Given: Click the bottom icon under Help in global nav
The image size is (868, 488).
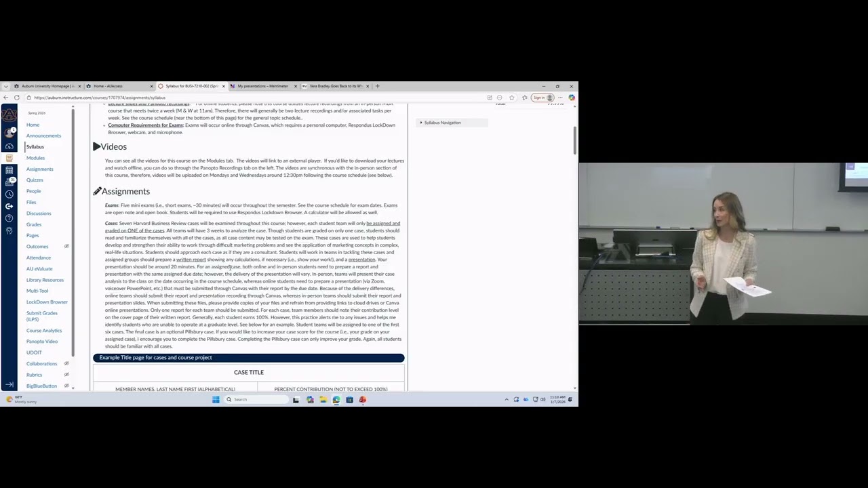Looking at the screenshot, I should (x=9, y=230).
